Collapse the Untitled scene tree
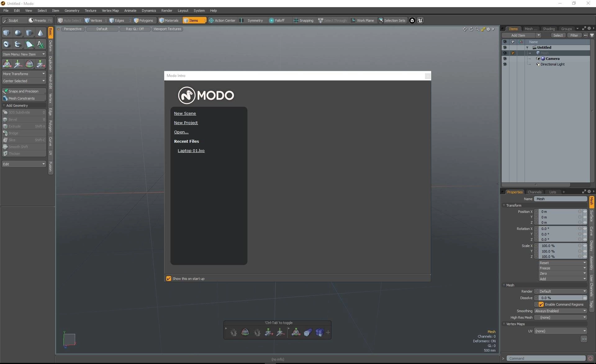Screen dimensions: 596x364 coord(527,47)
